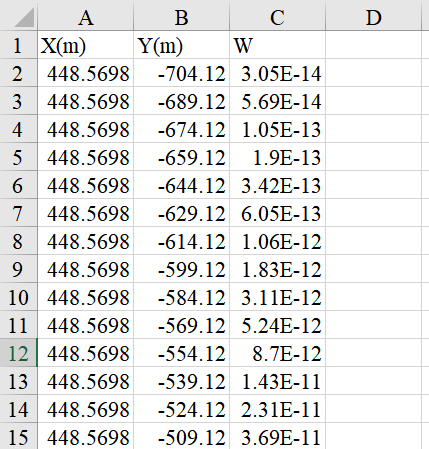Select cell with value -644.12

coord(182,185)
